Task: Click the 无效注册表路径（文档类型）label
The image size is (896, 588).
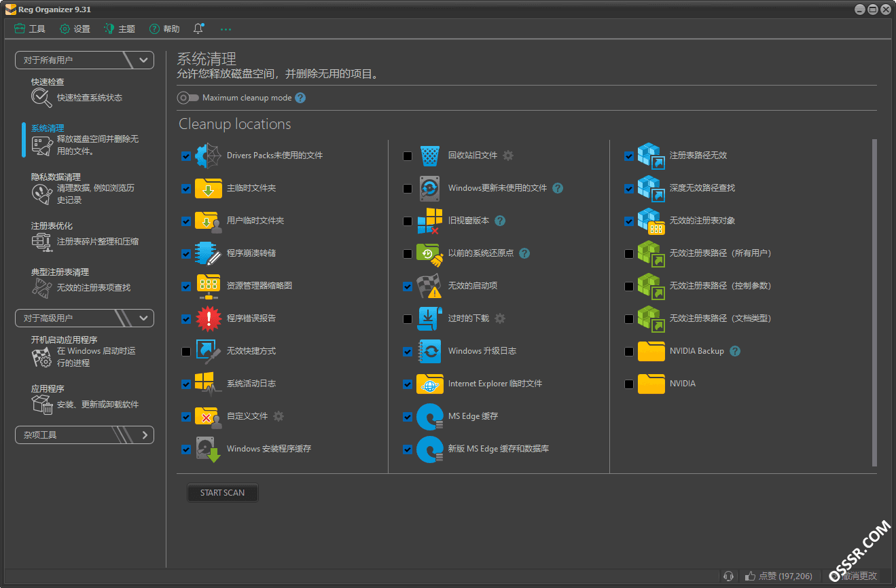Action: (720, 318)
